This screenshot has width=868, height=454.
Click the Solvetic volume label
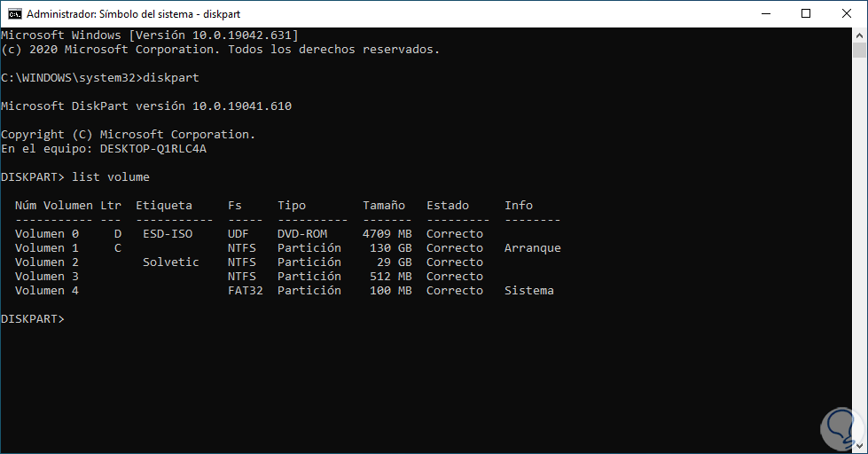pyautogui.click(x=171, y=262)
